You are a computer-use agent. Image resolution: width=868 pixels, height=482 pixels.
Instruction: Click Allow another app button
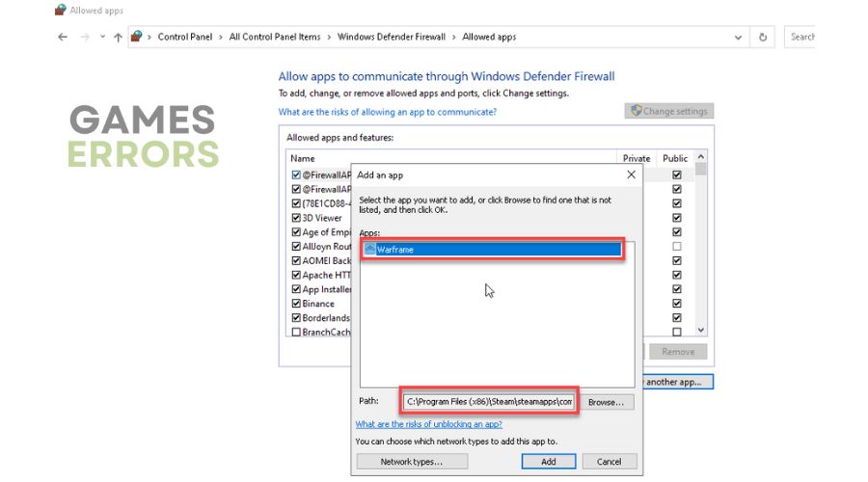tap(678, 382)
